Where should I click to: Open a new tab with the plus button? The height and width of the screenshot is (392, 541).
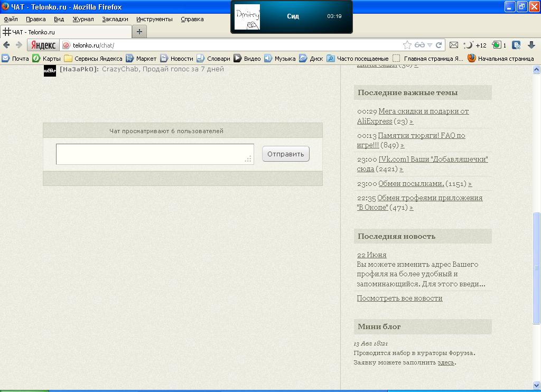click(x=139, y=32)
